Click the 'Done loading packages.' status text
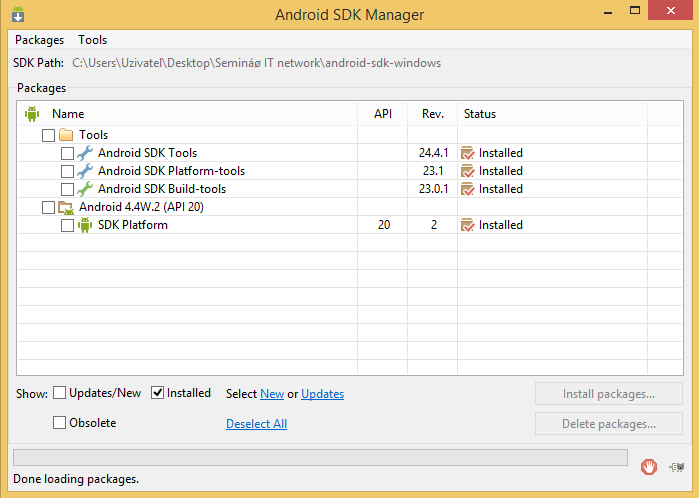Screen dimensions: 699x498 pos(76,479)
